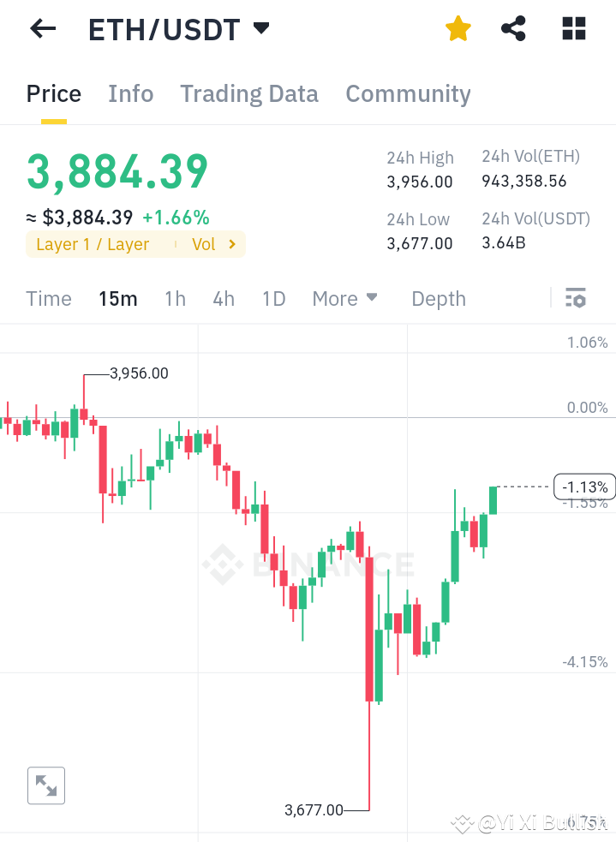The image size is (616, 842).
Task: Open chart settings via the indicator icon
Action: click(576, 298)
